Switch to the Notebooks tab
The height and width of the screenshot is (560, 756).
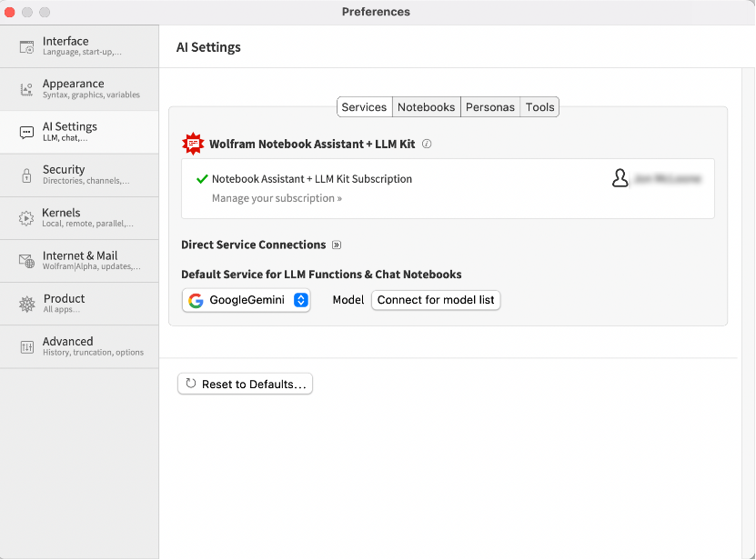click(426, 107)
